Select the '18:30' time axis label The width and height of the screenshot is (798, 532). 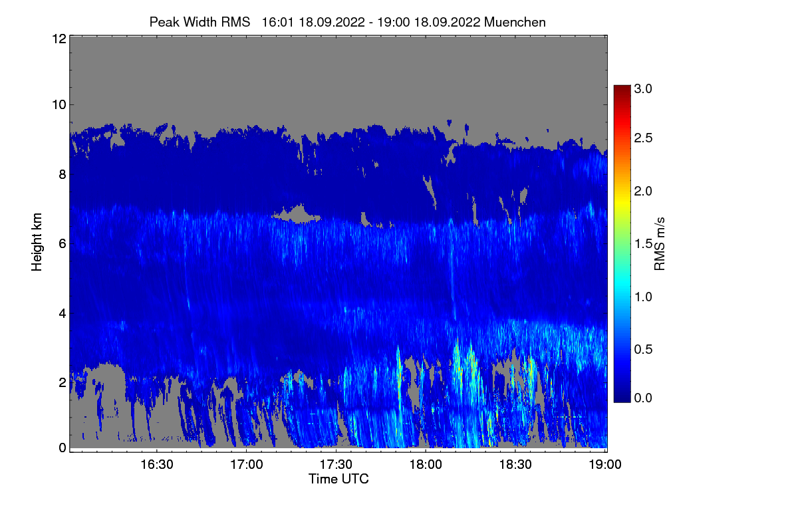516,465
